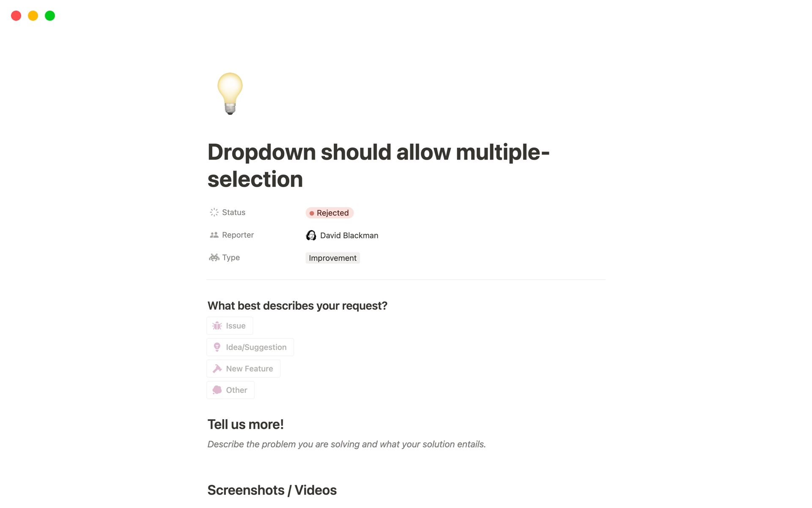This screenshot has height=508, width=812.
Task: Click the Screenshots / Videos heading
Action: [x=272, y=490]
